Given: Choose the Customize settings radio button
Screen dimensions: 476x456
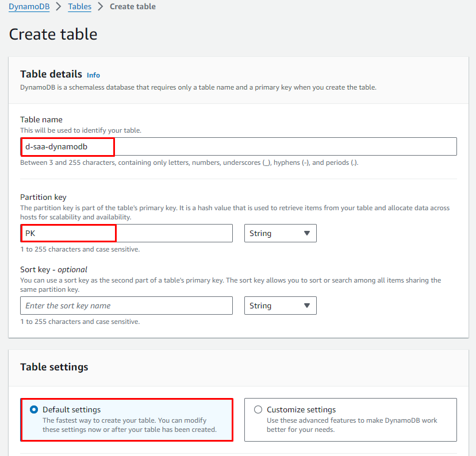Looking at the screenshot, I should point(258,409).
